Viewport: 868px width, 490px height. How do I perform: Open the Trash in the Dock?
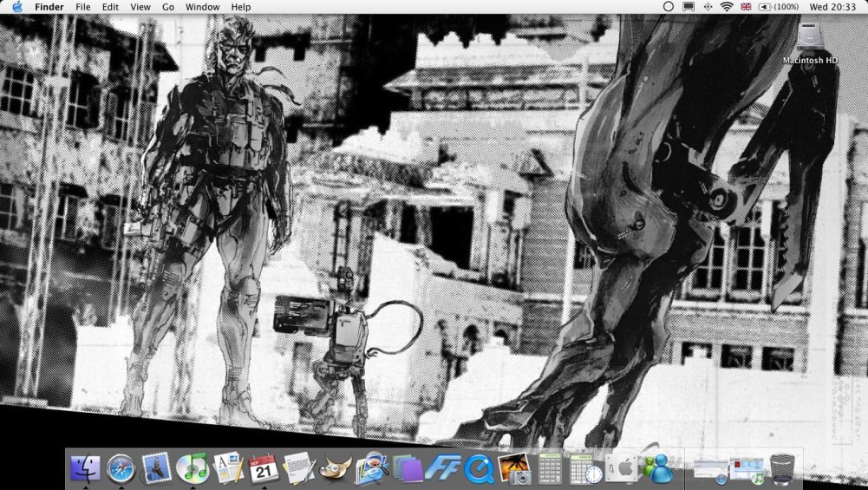782,468
